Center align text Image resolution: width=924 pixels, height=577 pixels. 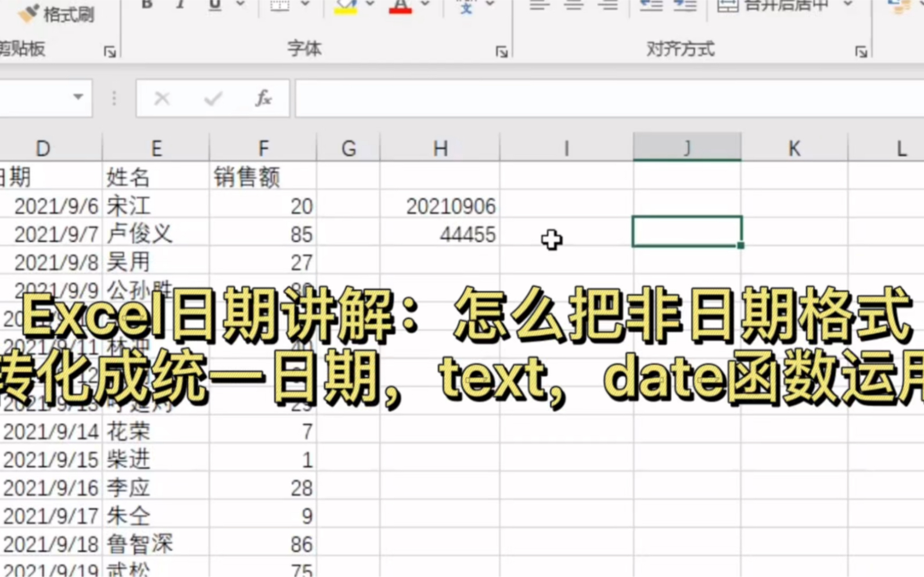(x=574, y=5)
